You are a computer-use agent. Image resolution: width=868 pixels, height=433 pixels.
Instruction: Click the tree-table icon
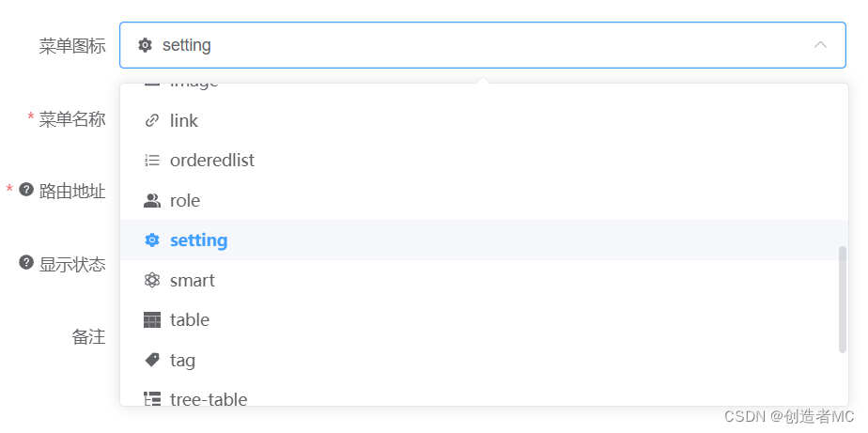[152, 399]
